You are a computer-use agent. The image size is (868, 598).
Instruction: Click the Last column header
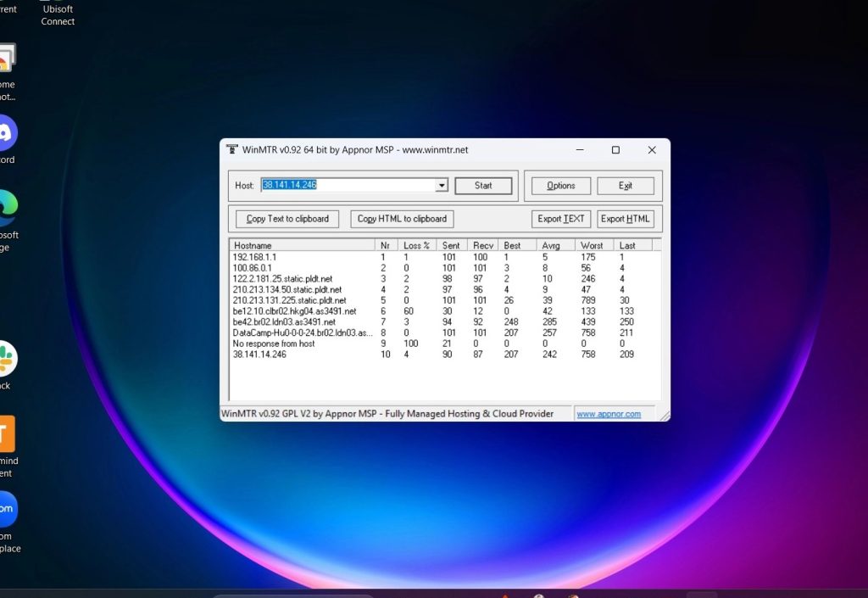click(x=634, y=245)
